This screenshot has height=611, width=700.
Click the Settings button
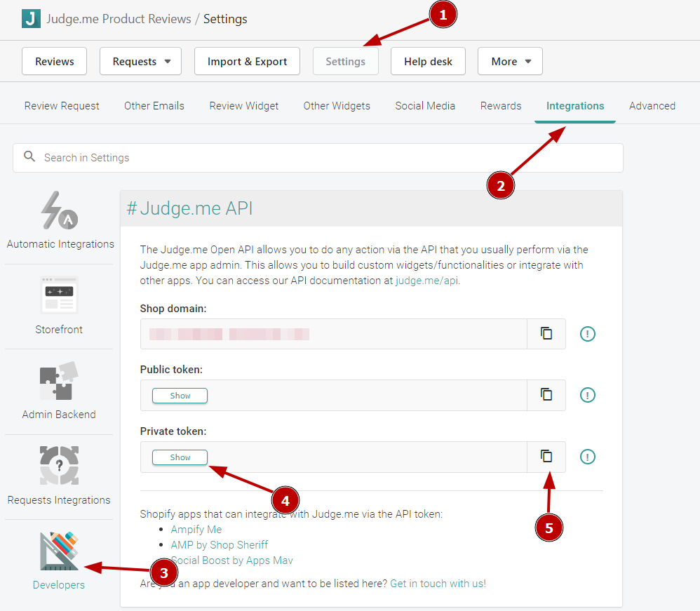click(346, 61)
